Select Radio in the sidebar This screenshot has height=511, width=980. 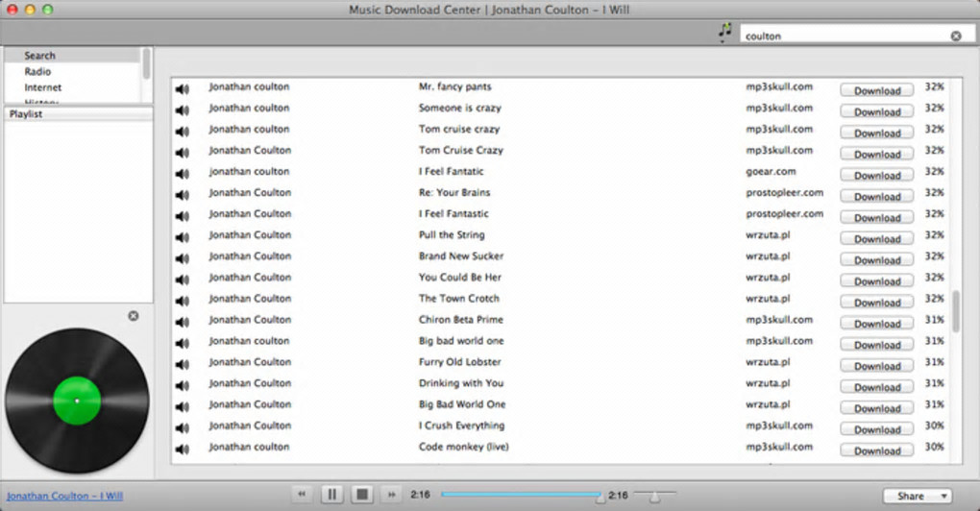(38, 72)
